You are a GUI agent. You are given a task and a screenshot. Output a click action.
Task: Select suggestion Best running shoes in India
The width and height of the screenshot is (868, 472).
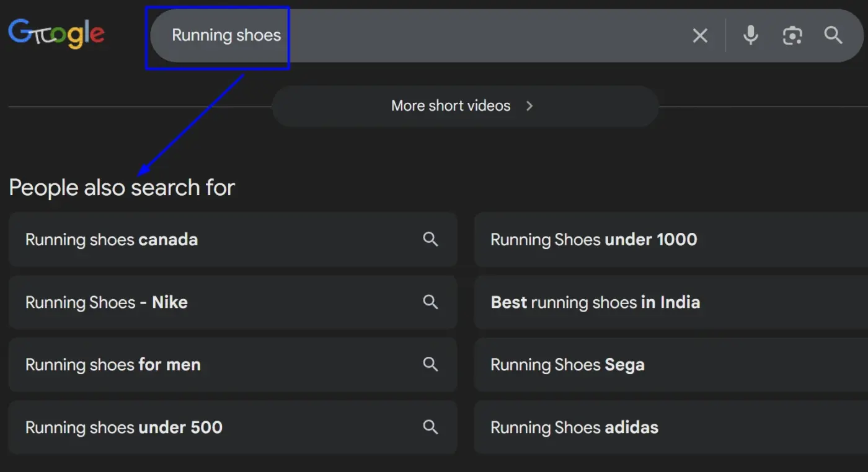(x=671, y=302)
